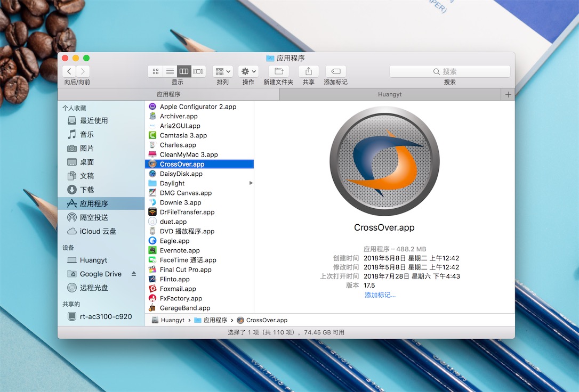
Task: Open the 排列 arrange dropdown
Action: pyautogui.click(x=223, y=71)
